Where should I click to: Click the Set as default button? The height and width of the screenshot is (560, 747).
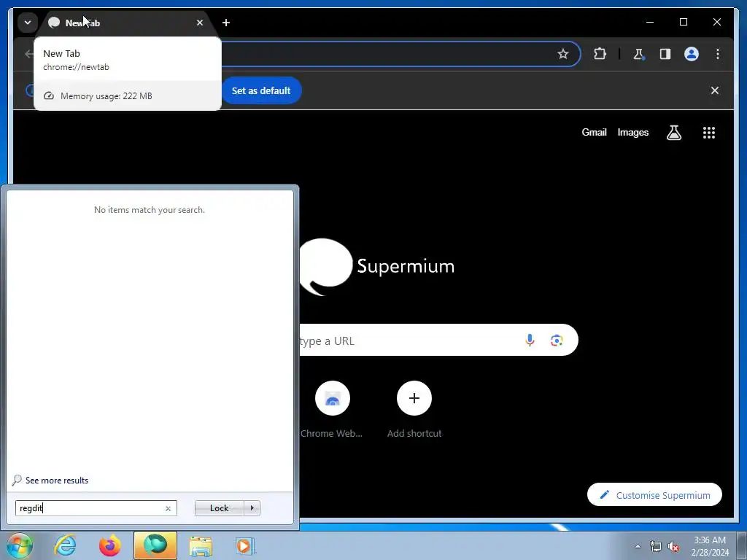tap(261, 90)
